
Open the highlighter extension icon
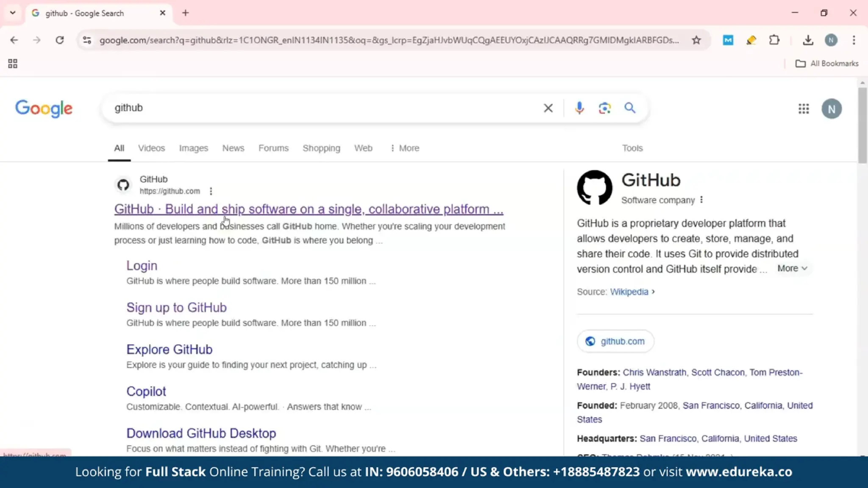[x=751, y=40]
